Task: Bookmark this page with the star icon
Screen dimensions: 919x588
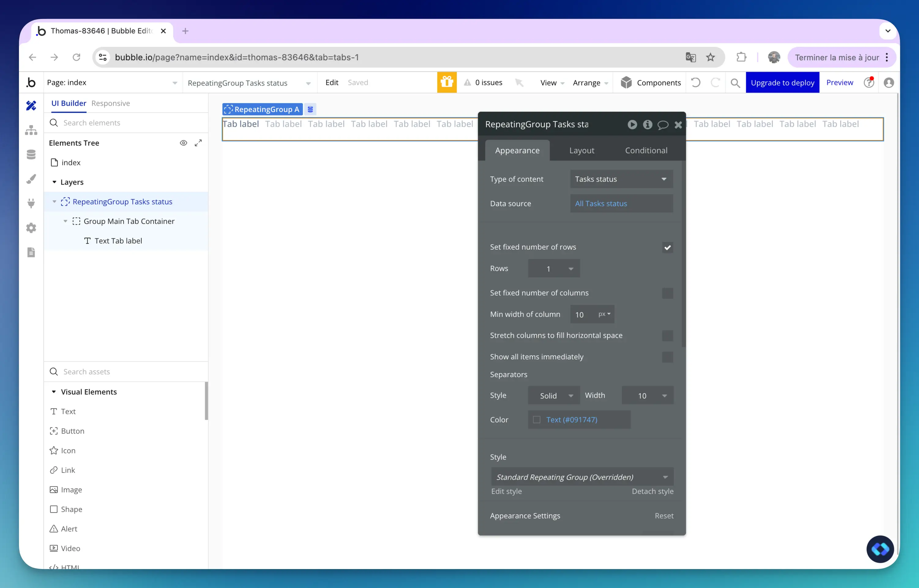Action: [710, 57]
